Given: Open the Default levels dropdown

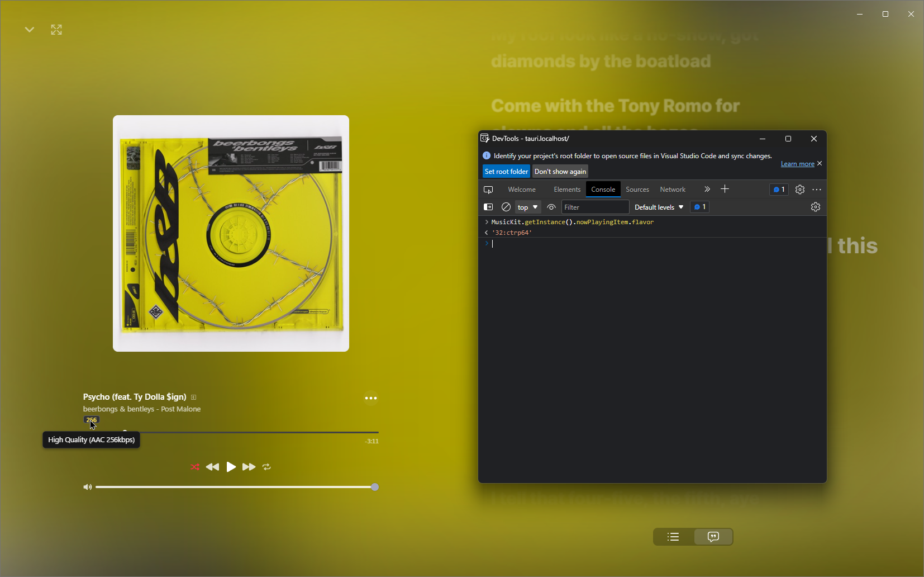Looking at the screenshot, I should 659,207.
